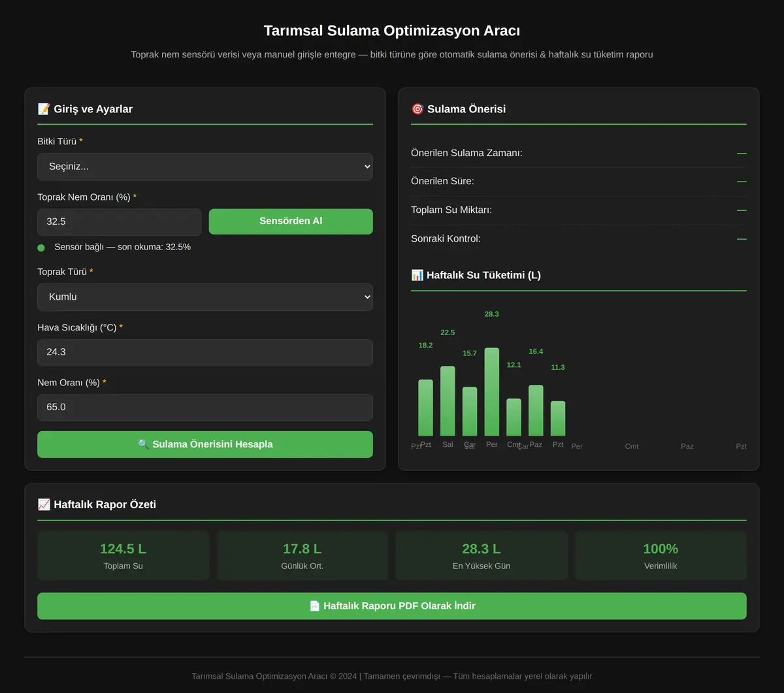Click the page title Tarımsal Sulama Optimizasyon Aracı
The height and width of the screenshot is (693, 784).
[x=392, y=31]
